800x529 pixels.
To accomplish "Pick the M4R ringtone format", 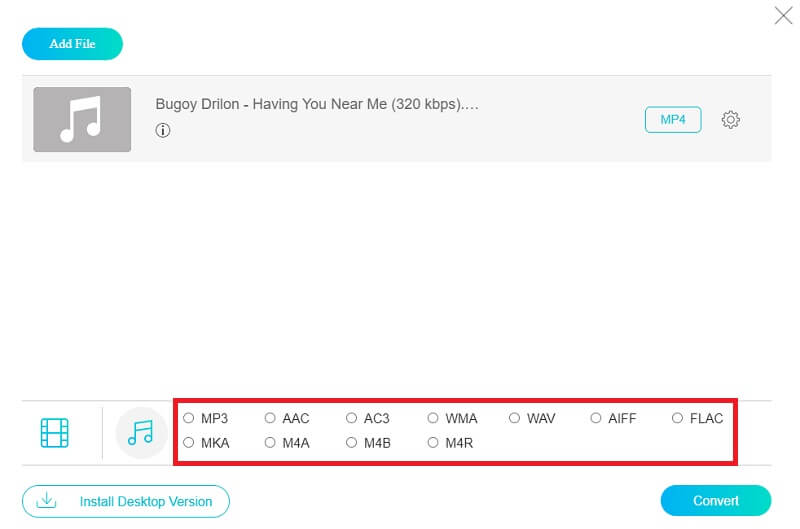I will (433, 442).
